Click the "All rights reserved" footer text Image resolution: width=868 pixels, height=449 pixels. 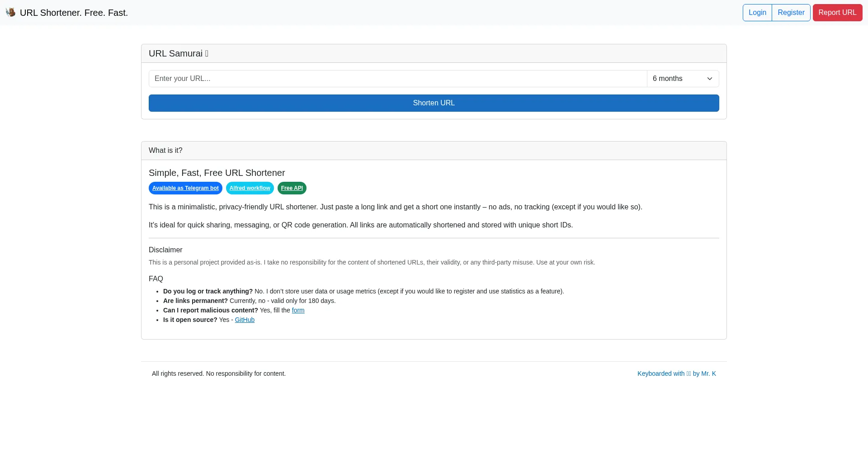pyautogui.click(x=219, y=373)
